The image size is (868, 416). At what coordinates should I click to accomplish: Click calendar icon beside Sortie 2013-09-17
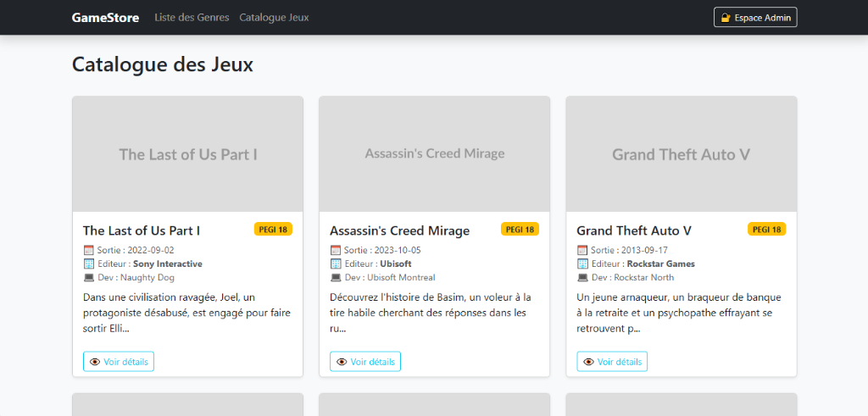point(582,250)
